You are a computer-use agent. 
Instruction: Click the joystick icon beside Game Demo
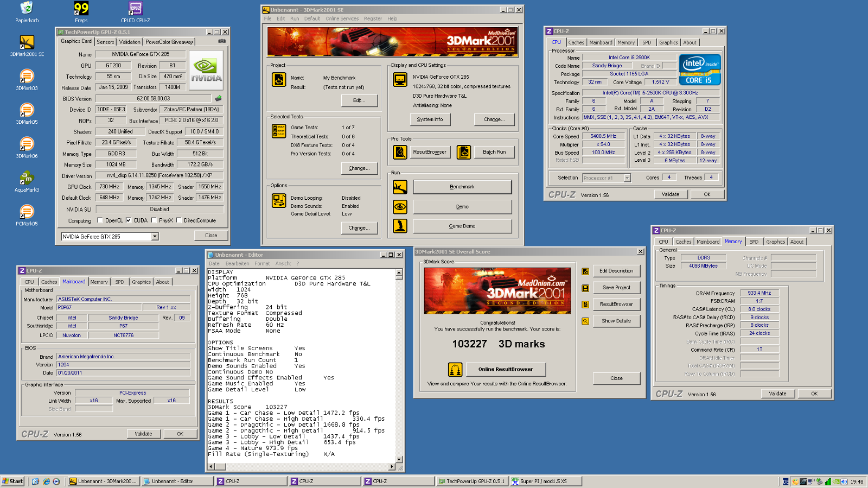click(400, 226)
